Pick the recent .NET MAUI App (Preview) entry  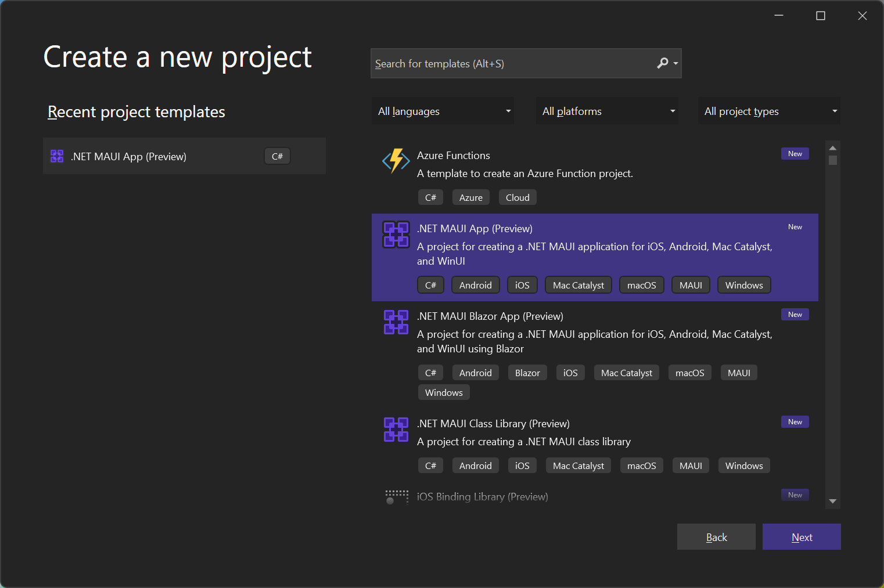tap(128, 157)
